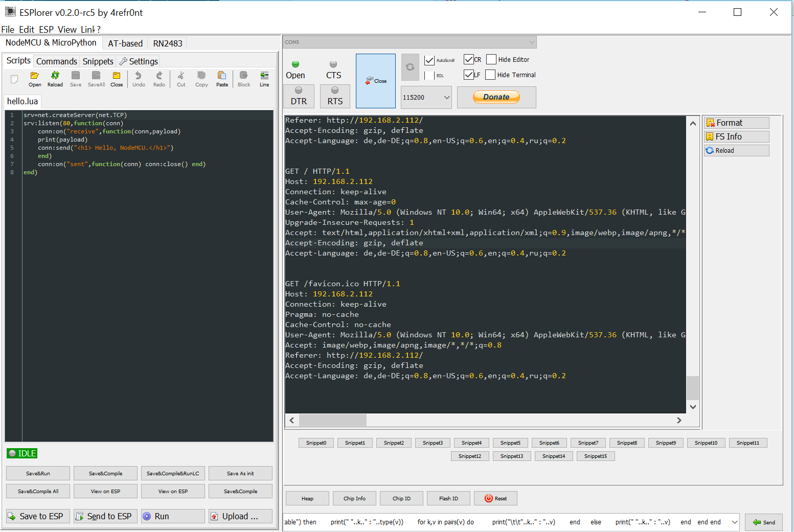794x532 pixels.
Task: Click the green Open port indicator
Action: tap(296, 64)
